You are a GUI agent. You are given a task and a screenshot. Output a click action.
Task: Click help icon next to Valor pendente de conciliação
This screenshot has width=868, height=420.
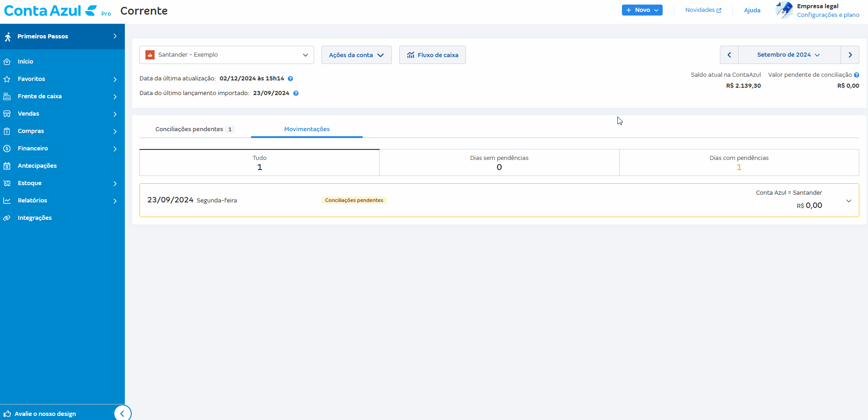pos(857,75)
